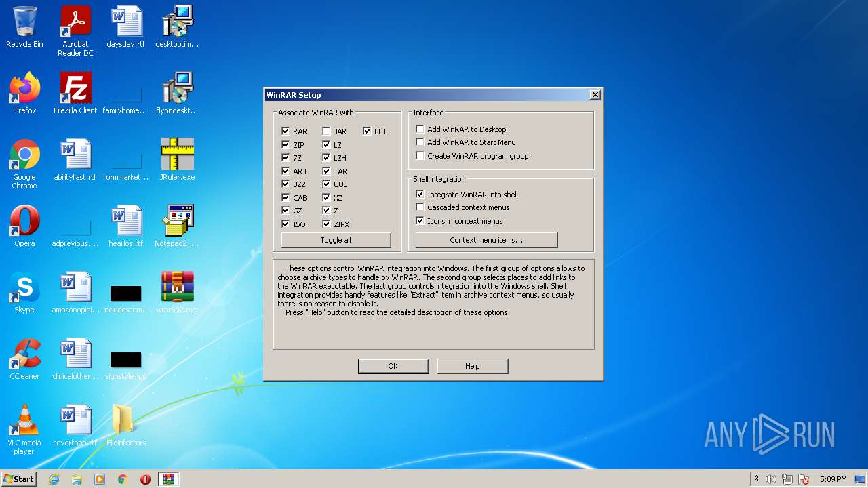Viewport: 868px width, 488px height.
Task: Select the clinicalother... document icon
Action: point(75,359)
